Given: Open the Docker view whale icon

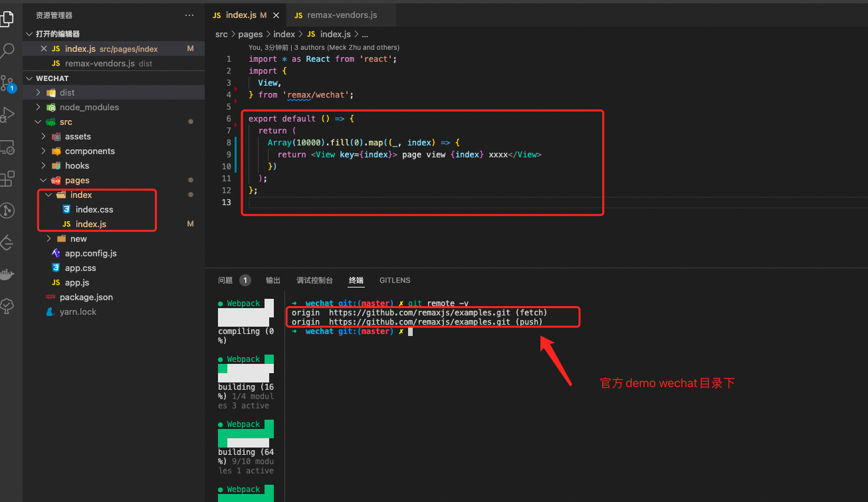Looking at the screenshot, I should [7, 274].
